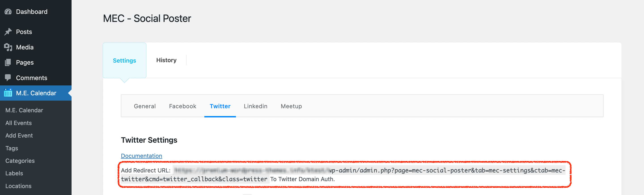The height and width of the screenshot is (195, 644).
Task: Select the Linkedin settings sub-tab
Action: [x=256, y=106]
